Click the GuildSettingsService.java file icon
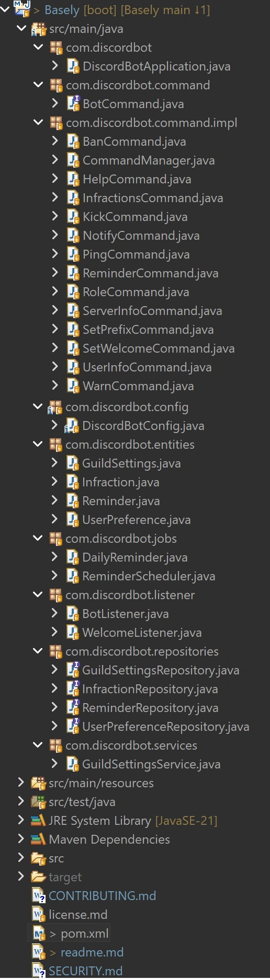Viewport: 270px width, 980px height. (x=72, y=764)
